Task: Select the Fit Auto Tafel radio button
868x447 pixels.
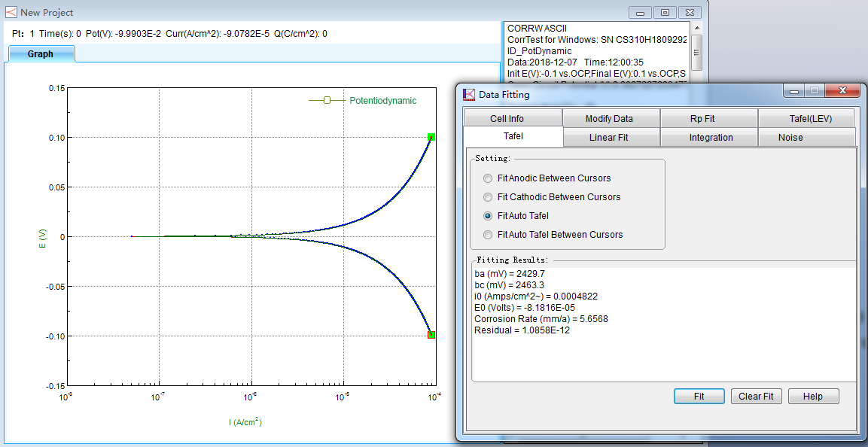Action: (488, 216)
